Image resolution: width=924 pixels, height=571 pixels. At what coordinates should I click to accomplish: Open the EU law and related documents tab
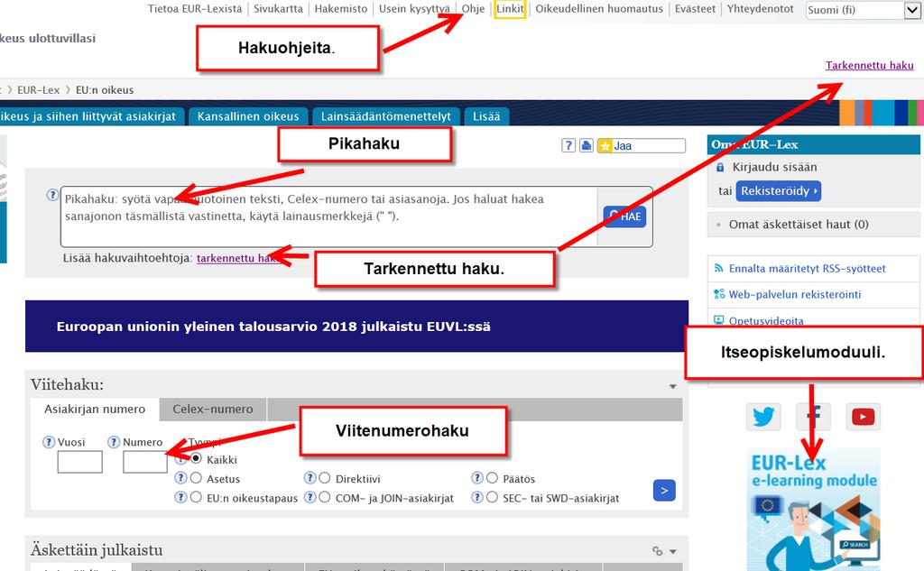[x=92, y=116]
